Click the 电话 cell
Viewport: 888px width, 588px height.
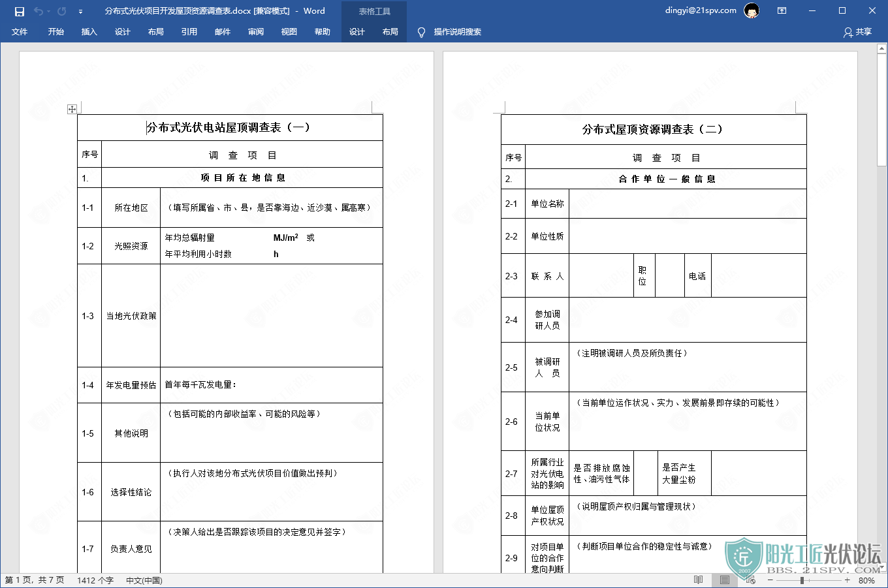(x=697, y=276)
